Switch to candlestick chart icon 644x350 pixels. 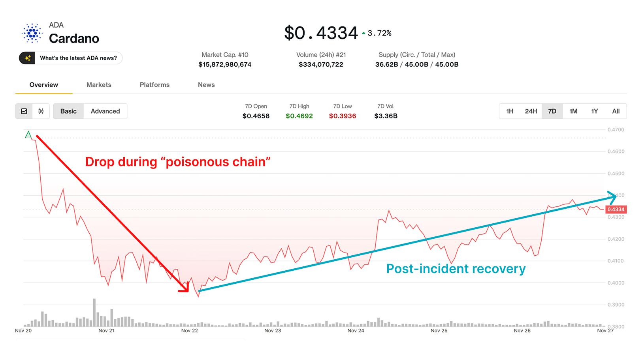click(41, 111)
